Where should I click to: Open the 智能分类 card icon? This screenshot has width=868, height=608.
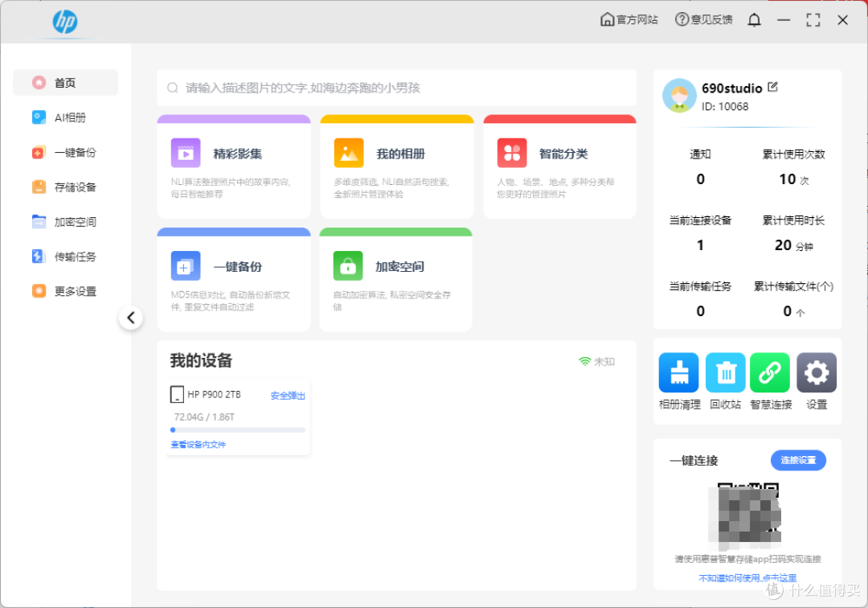click(x=512, y=153)
